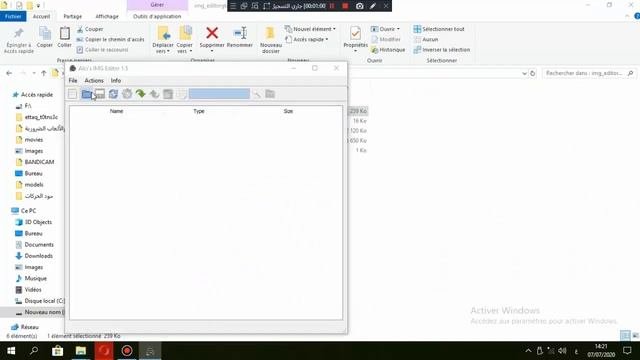Click the blue Rebuild archive icon in IMG Editor

click(x=113, y=94)
